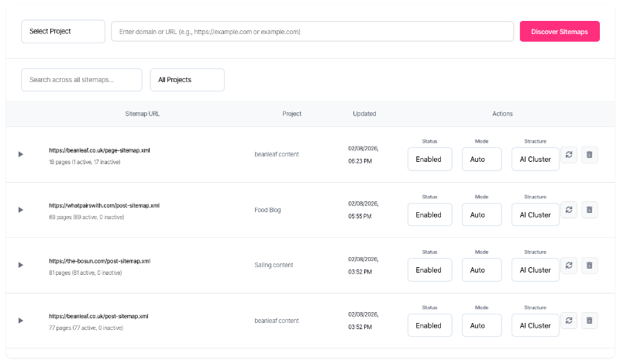Delete the beanleaf page-sitemap.xml row
This screenshot has width=620, height=364.
pos(589,155)
